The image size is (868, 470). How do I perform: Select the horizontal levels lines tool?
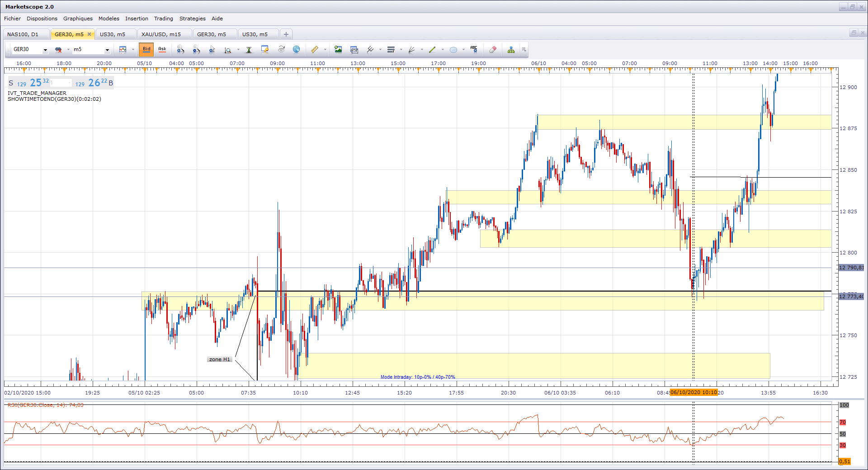point(391,50)
